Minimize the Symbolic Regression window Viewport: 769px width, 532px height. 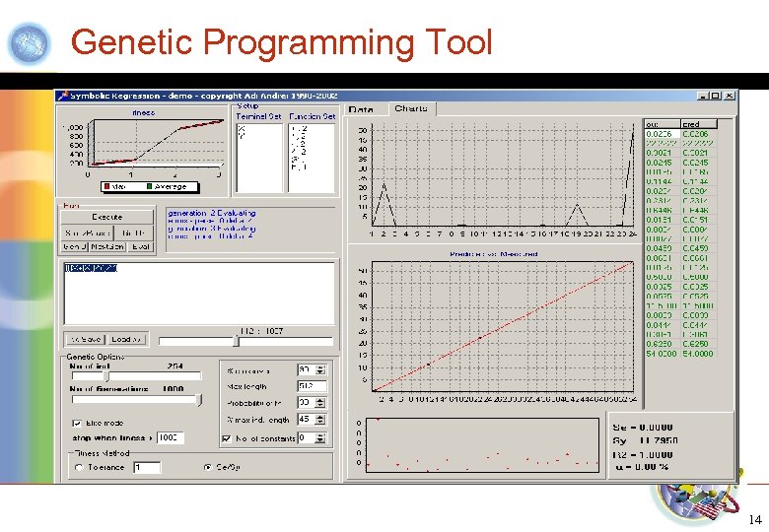tap(704, 96)
